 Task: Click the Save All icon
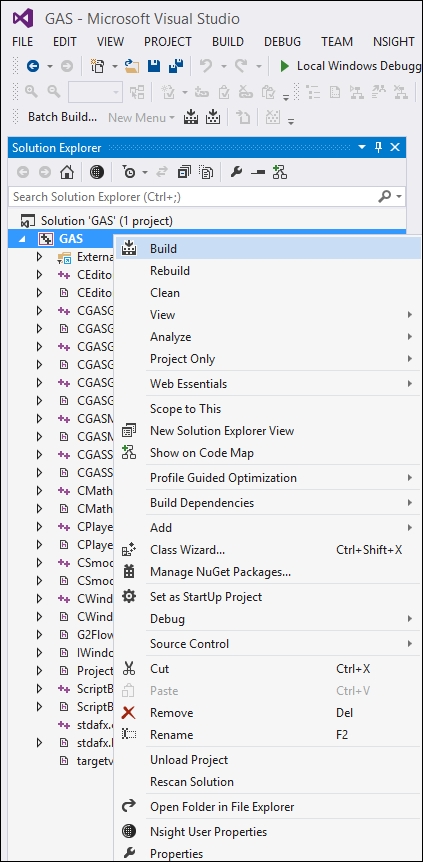coord(176,66)
